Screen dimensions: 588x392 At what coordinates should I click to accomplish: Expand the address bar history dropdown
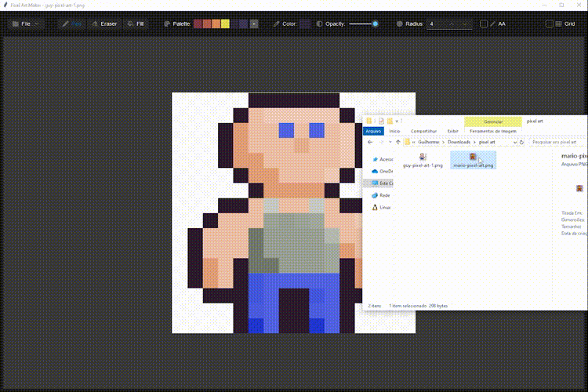click(515, 142)
